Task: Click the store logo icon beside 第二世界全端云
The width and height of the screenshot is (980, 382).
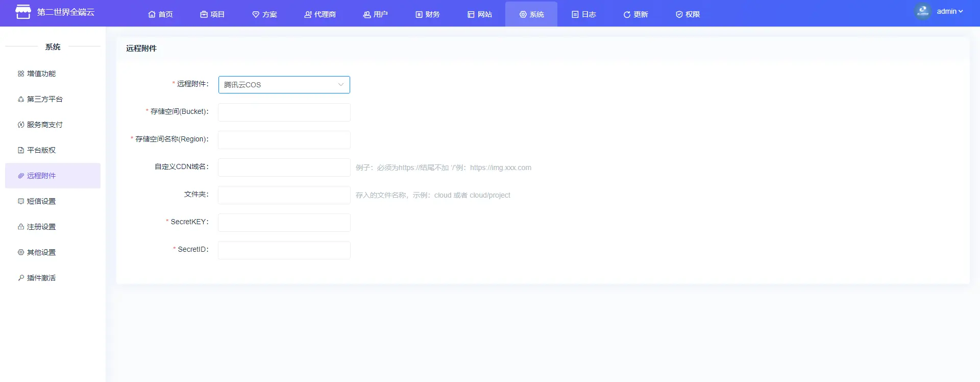Action: 23,12
